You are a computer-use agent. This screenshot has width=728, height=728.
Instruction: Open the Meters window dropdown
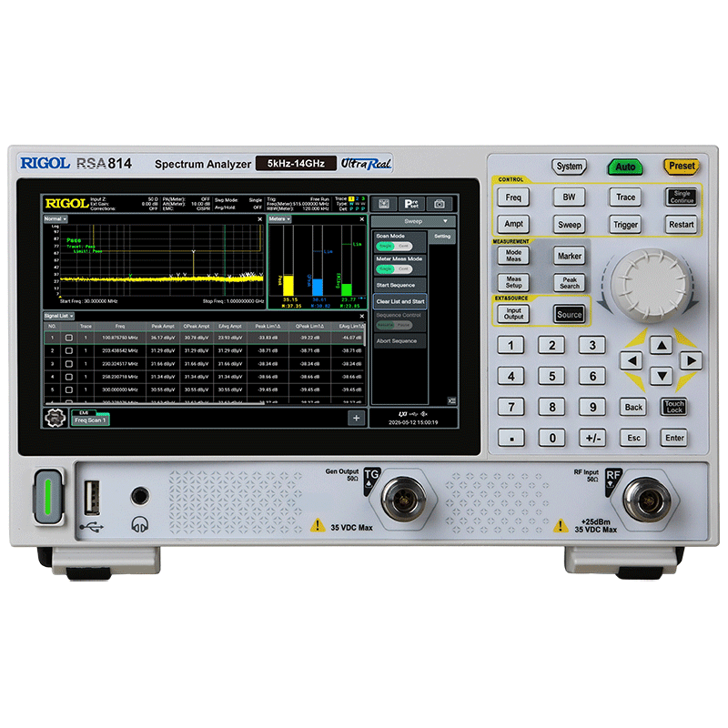point(279,218)
